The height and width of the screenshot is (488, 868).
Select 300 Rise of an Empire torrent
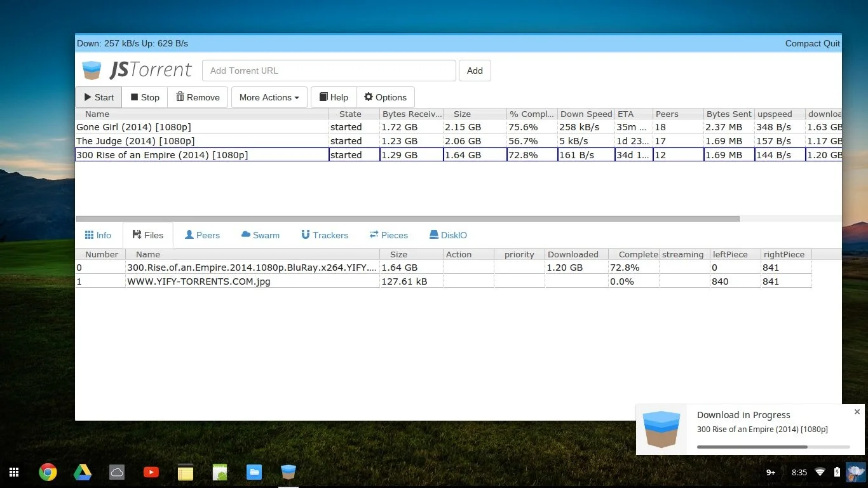(x=458, y=155)
